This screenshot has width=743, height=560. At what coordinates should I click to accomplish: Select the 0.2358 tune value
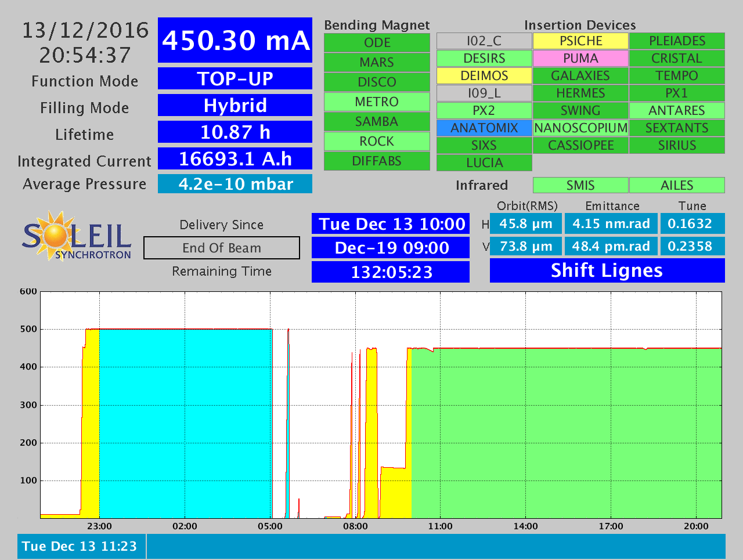tap(692, 246)
